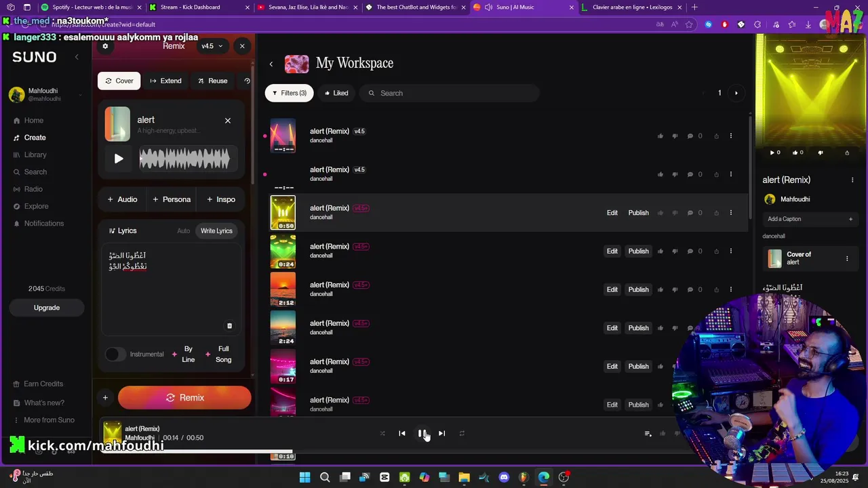
Task: Collapse the Suno sidebar
Action: click(77, 57)
